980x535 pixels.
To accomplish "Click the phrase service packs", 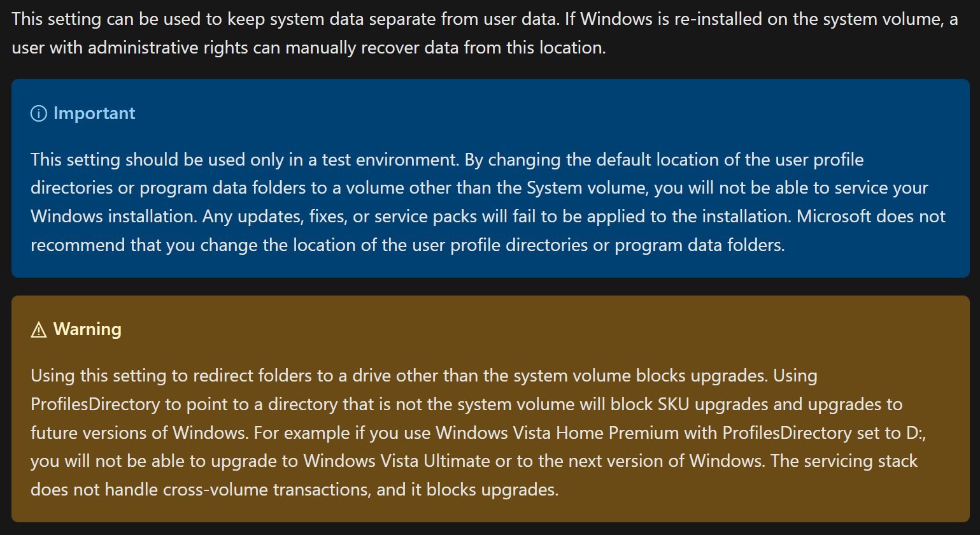I will (425, 217).
